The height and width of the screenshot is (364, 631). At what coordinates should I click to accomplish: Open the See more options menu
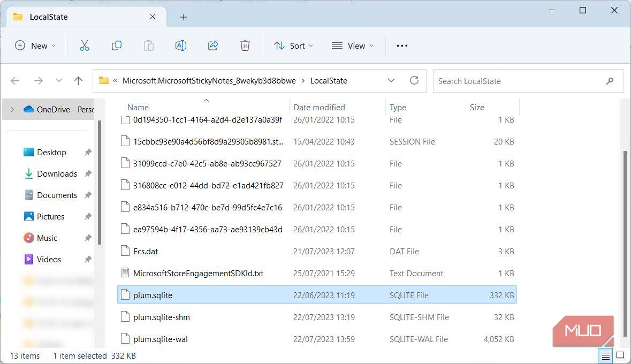402,45
